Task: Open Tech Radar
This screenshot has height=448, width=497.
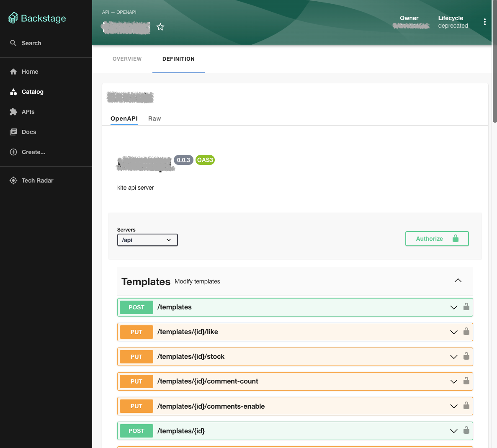Action: [31, 180]
